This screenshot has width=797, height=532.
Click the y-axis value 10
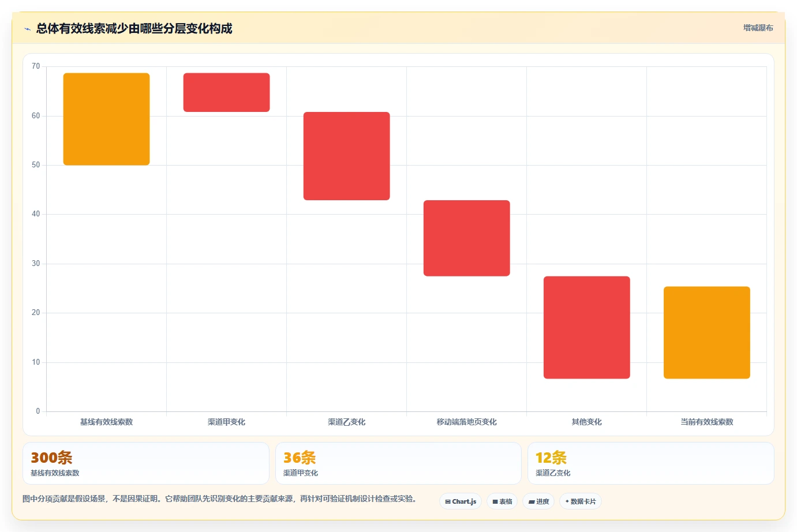pyautogui.click(x=36, y=362)
